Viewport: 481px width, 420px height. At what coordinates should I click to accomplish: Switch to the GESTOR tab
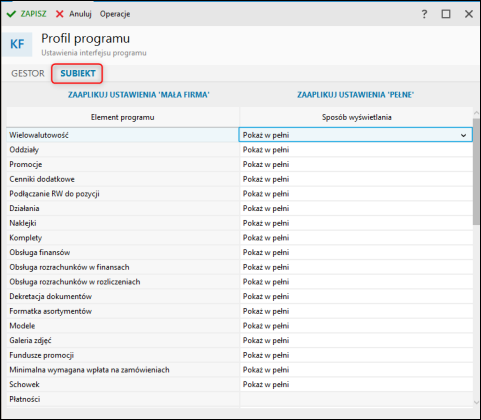[28, 73]
